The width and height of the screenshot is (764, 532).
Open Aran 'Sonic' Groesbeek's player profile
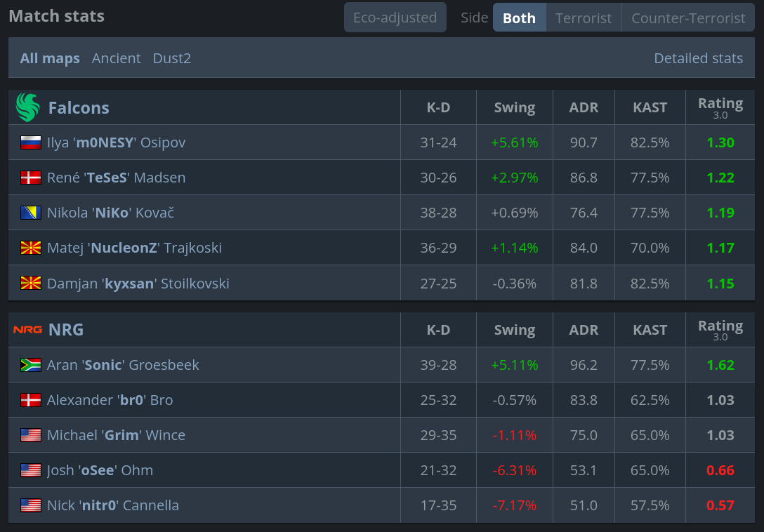click(123, 365)
